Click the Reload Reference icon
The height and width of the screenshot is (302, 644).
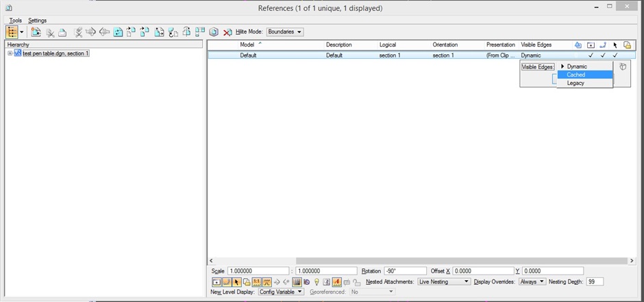coord(118,32)
